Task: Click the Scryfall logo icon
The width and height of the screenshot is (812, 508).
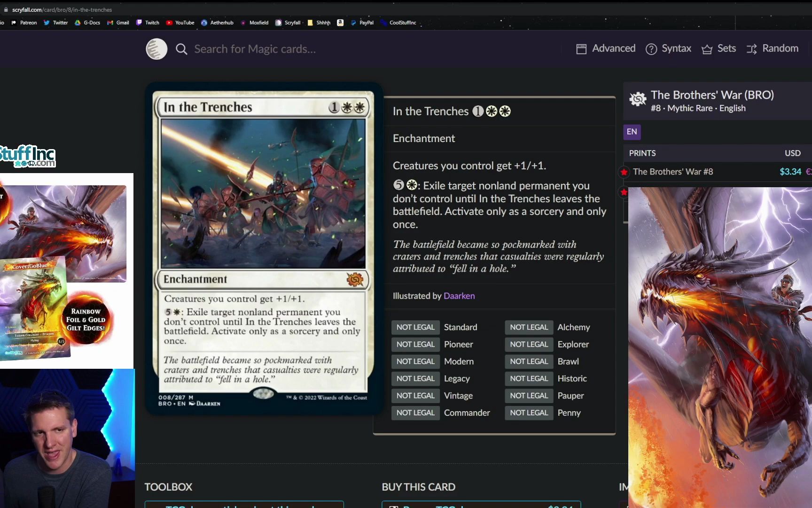Action: 156,49
